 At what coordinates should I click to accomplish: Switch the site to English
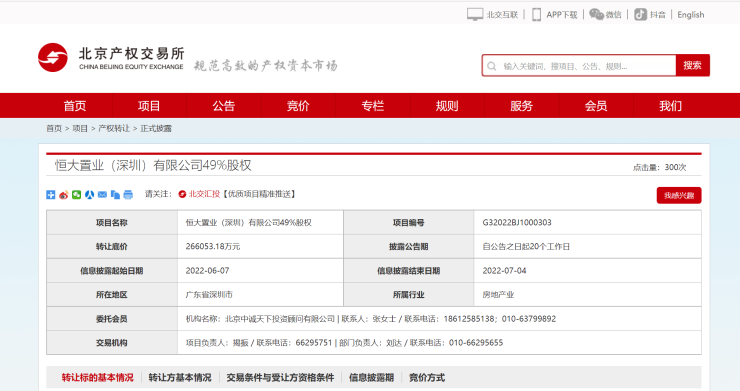tap(690, 15)
